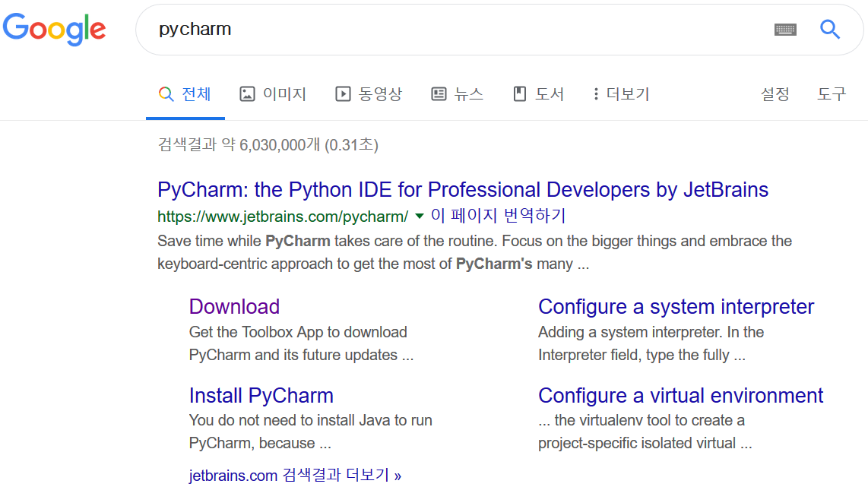
Task: Click the Google logo
Action: click(x=54, y=29)
